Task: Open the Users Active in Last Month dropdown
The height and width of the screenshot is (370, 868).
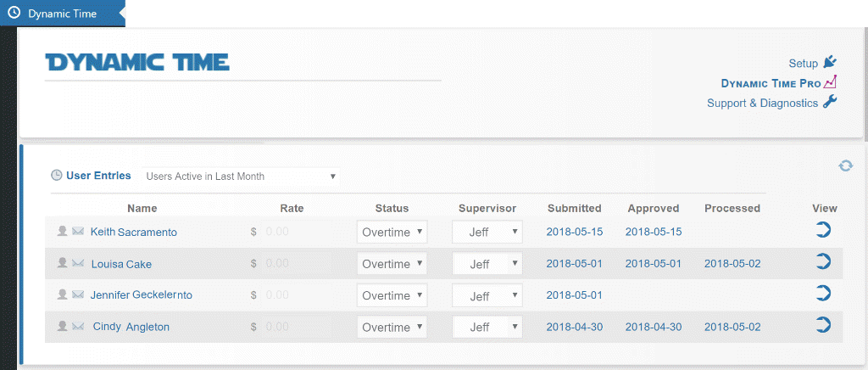Action: tap(241, 177)
